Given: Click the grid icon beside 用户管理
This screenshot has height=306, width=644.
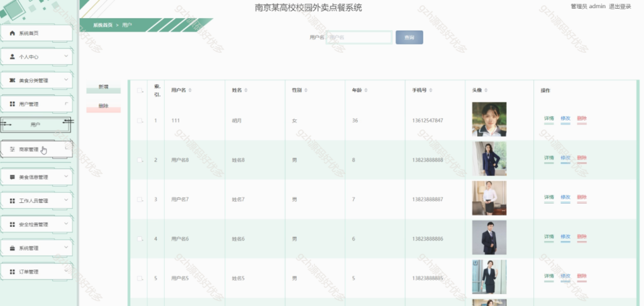Looking at the screenshot, I should 13,104.
